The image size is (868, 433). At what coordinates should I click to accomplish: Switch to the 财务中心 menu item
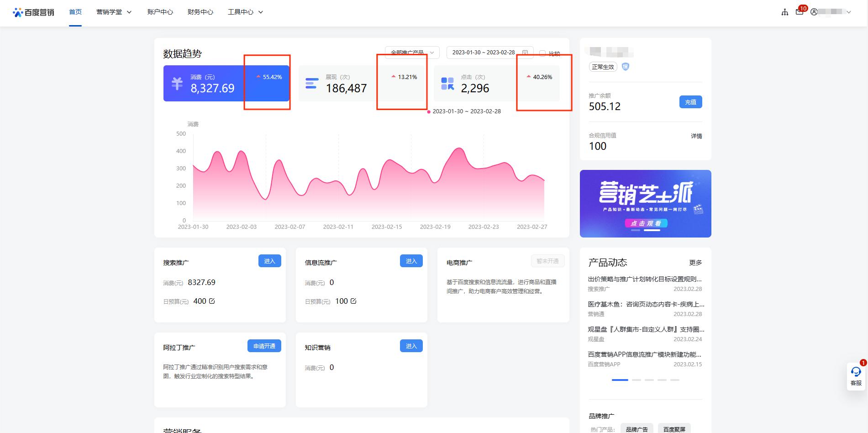coord(199,12)
